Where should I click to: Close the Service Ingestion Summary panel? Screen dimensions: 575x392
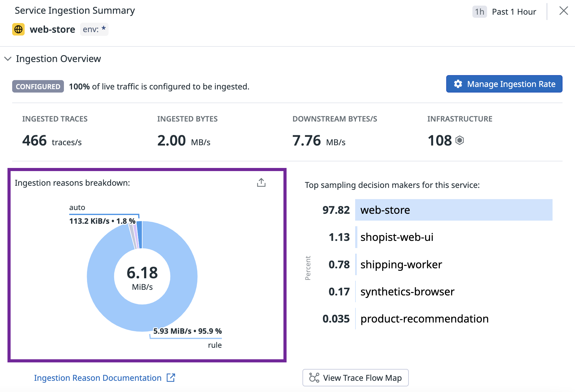[x=563, y=11]
